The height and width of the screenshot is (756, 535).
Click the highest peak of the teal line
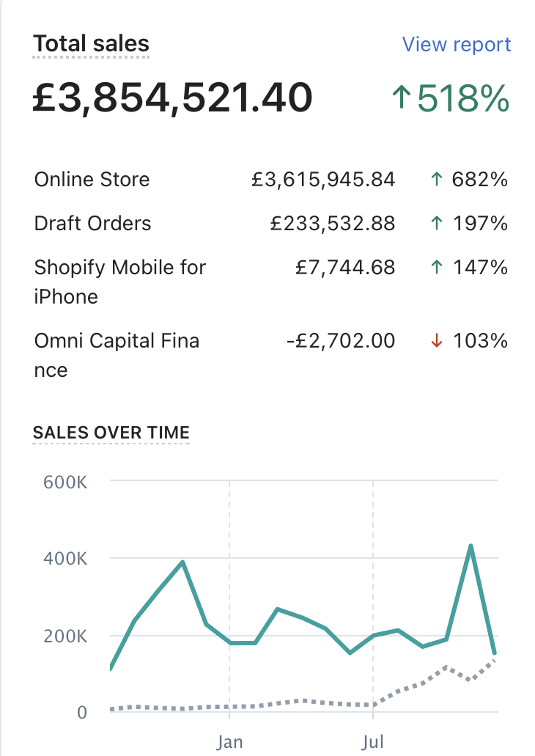point(471,546)
